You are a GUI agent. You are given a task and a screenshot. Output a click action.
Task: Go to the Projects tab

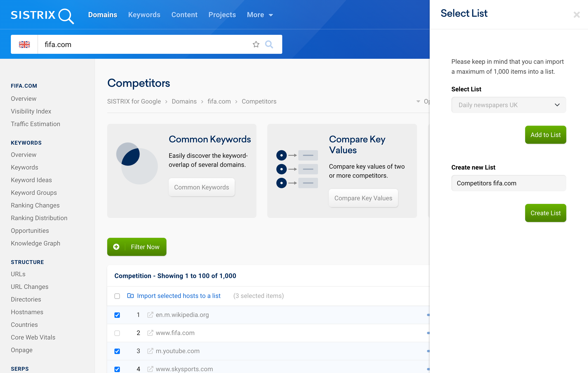click(222, 15)
